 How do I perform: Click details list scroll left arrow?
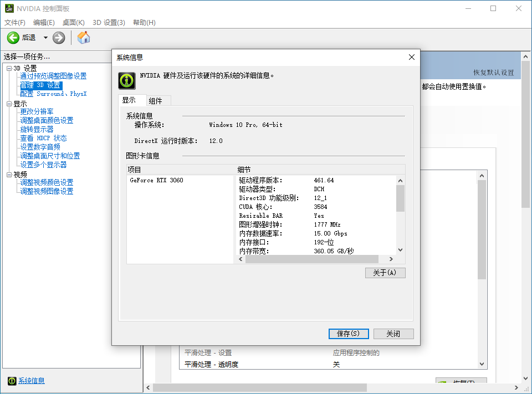[x=241, y=259]
